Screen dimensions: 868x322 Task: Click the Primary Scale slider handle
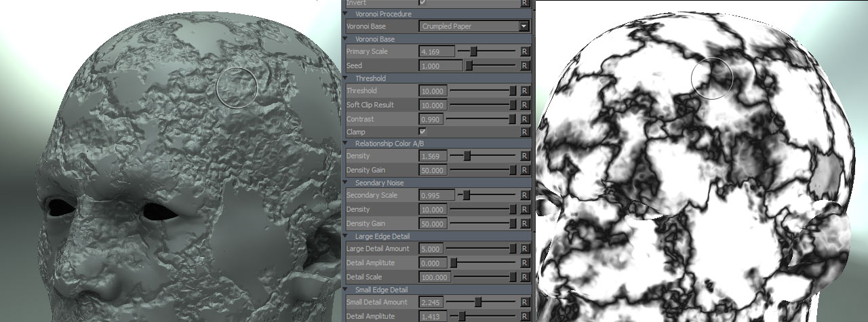[473, 52]
